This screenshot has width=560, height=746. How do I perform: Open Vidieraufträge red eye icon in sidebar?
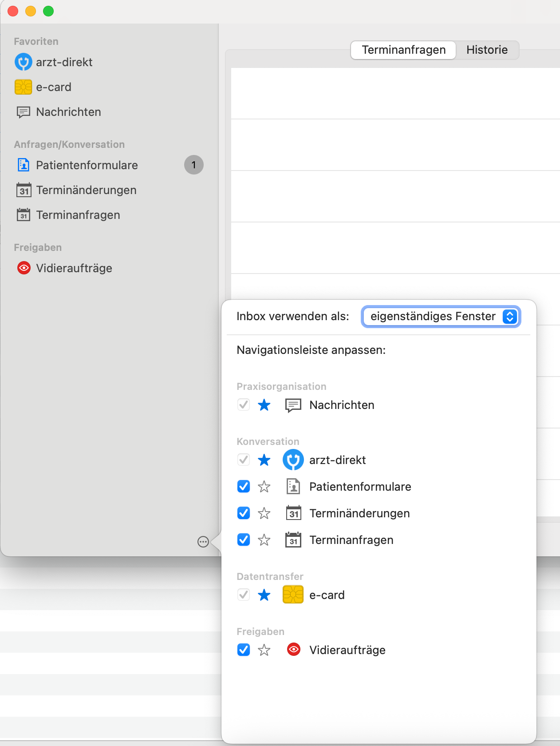[24, 268]
